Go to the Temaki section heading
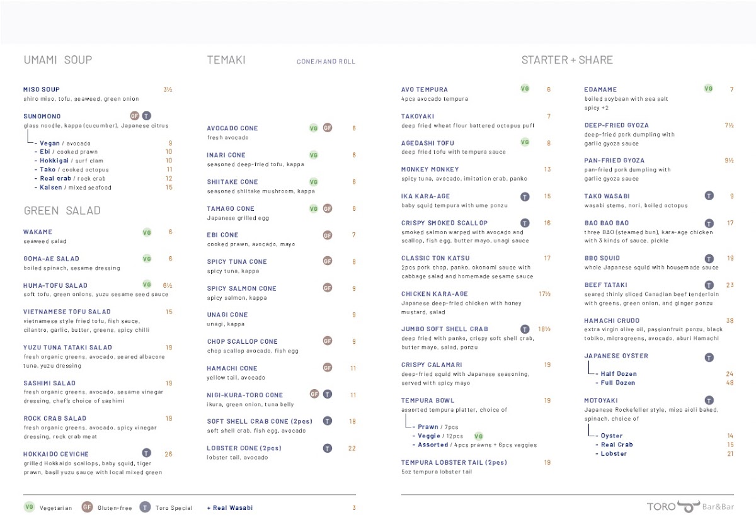This screenshot has width=756, height=532. (226, 60)
